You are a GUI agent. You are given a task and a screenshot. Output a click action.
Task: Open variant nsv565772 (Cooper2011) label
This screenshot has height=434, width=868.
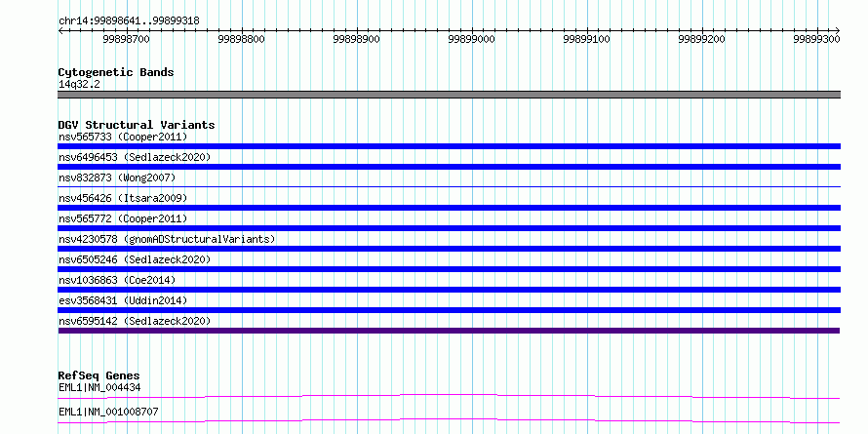pyautogui.click(x=123, y=218)
